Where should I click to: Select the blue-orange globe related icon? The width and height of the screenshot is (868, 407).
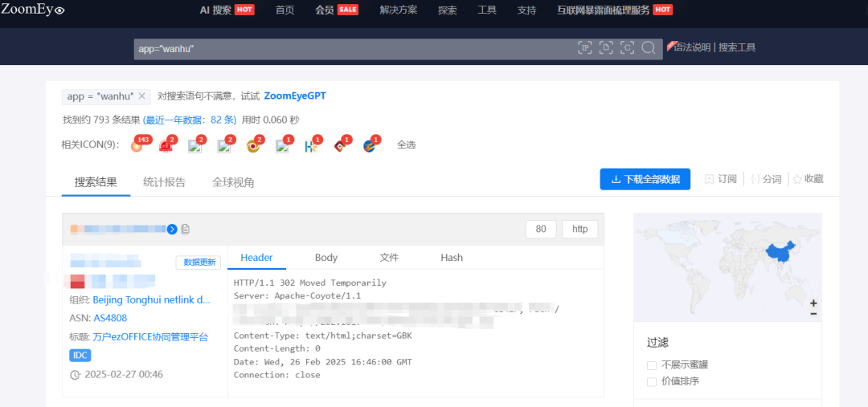369,146
